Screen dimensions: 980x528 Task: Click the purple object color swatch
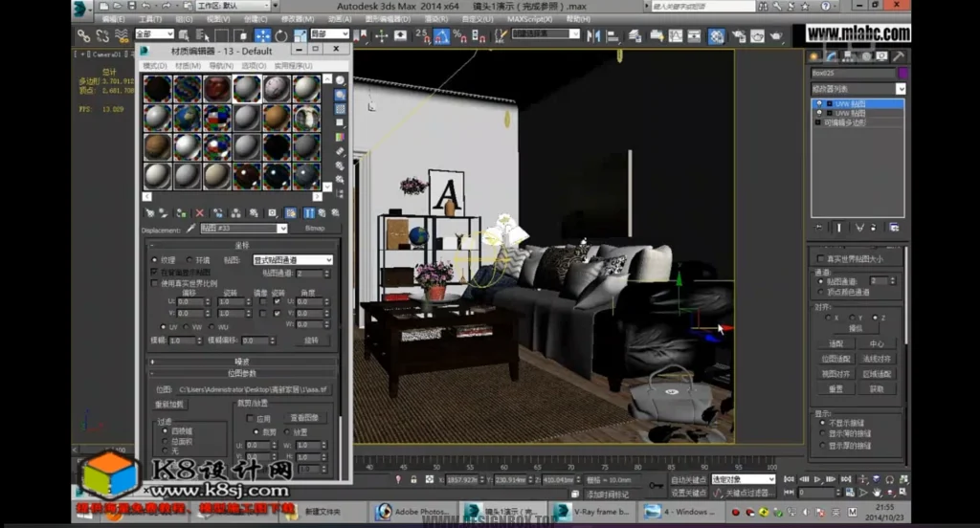point(902,73)
